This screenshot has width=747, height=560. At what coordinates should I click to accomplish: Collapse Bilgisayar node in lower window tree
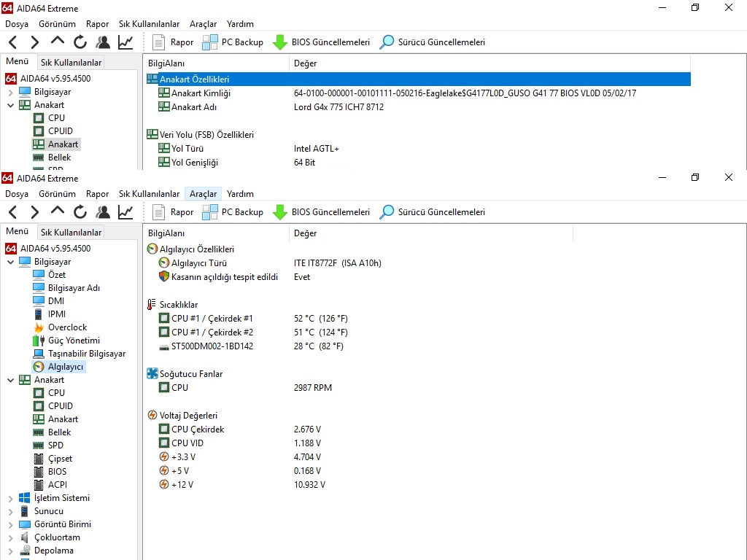10,262
